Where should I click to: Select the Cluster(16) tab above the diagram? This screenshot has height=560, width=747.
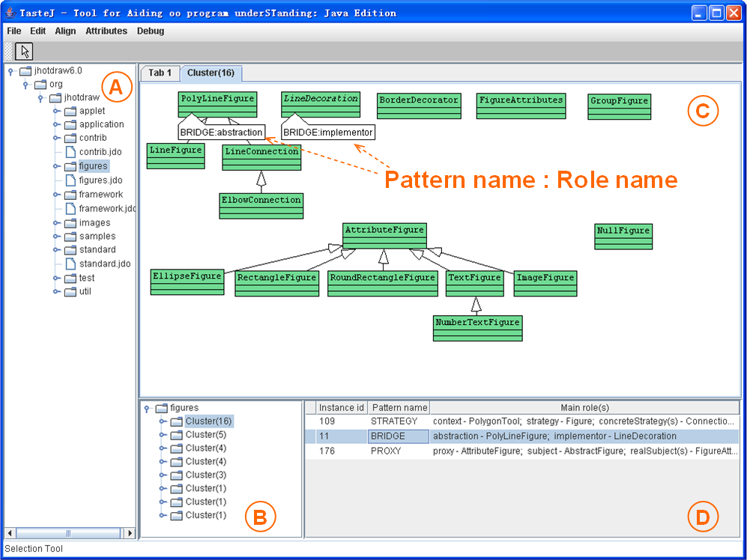211,73
